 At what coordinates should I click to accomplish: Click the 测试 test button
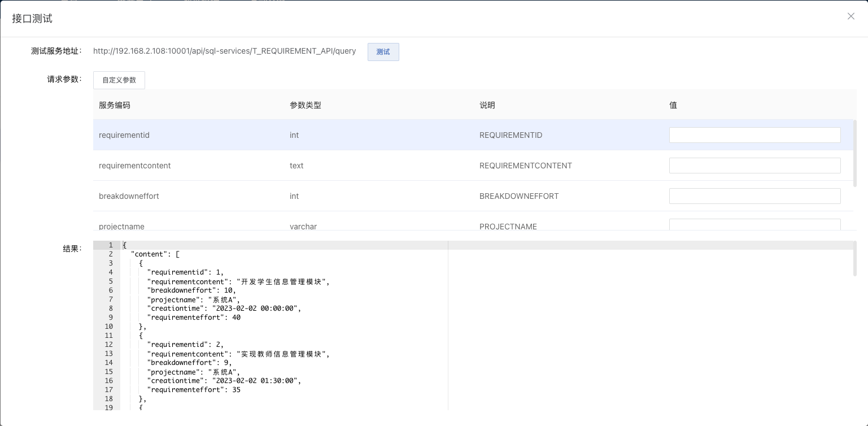(383, 51)
